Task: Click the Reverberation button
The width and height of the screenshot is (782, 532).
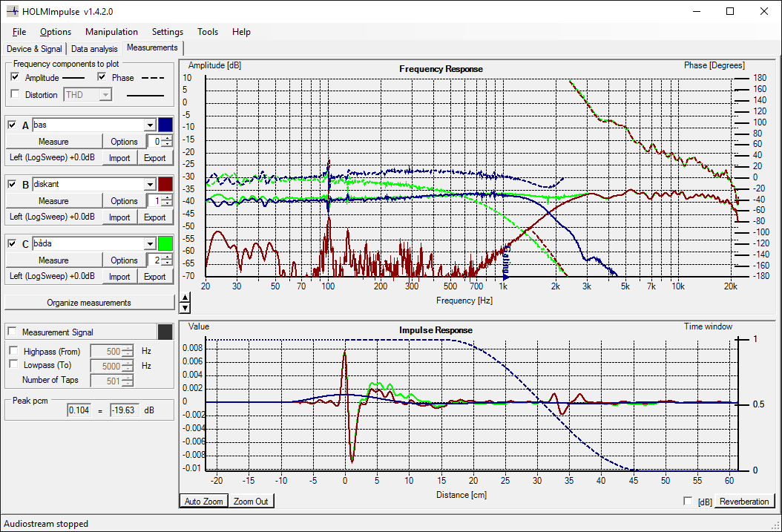Action: pos(744,501)
